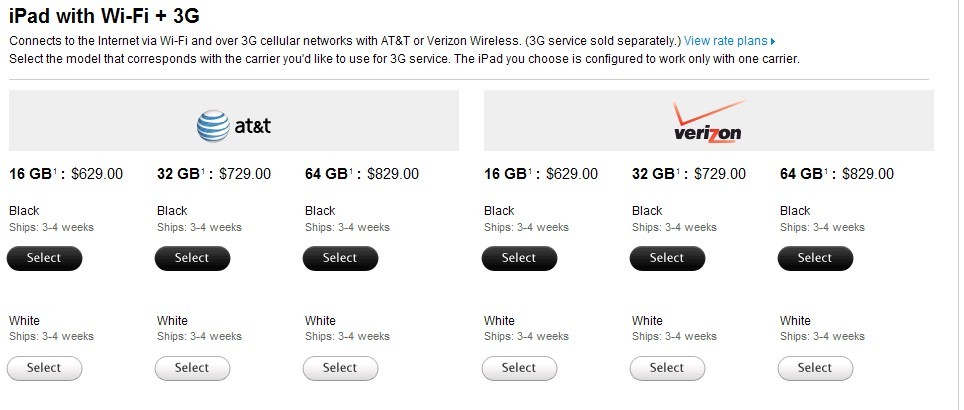Select the AT&T 16 GB Black iPad
The width and height of the screenshot is (964, 410).
(x=44, y=258)
